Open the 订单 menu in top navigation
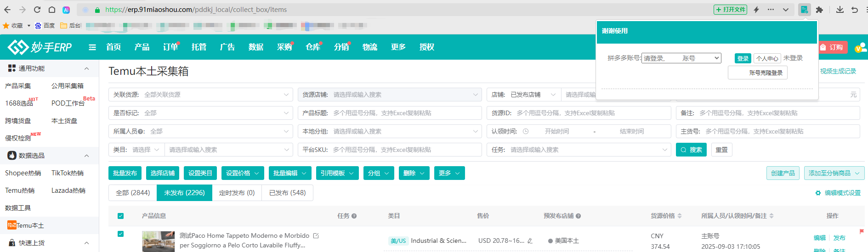The height and width of the screenshot is (252, 868). [x=170, y=47]
